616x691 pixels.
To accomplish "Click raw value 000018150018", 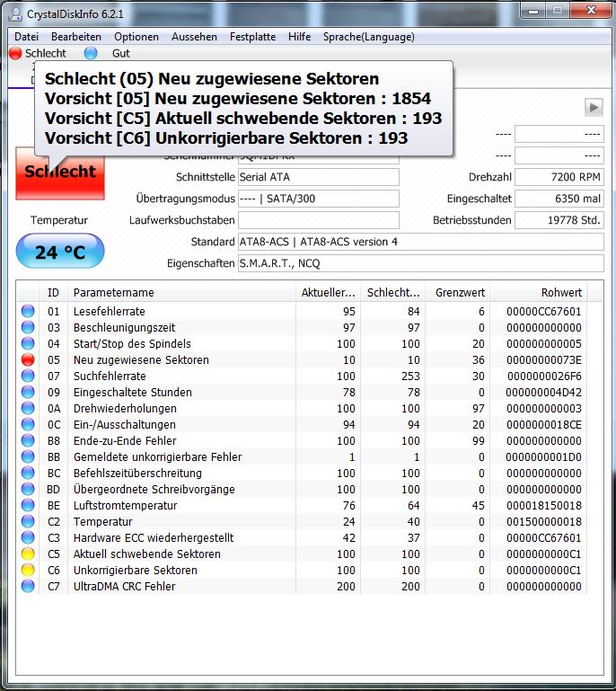I will tap(544, 506).
